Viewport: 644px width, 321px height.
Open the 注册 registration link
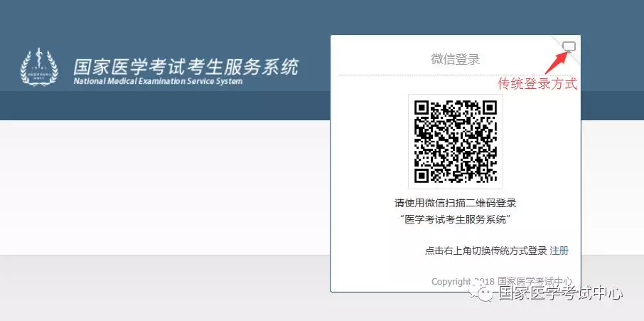click(559, 251)
